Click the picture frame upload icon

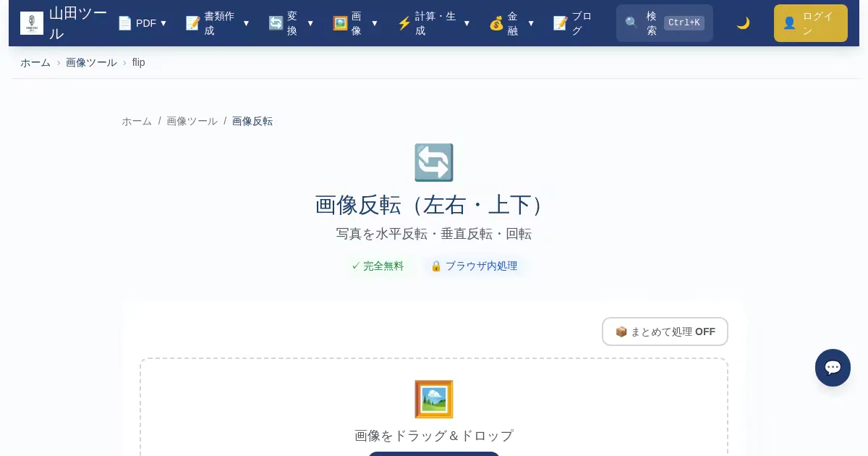click(x=433, y=400)
